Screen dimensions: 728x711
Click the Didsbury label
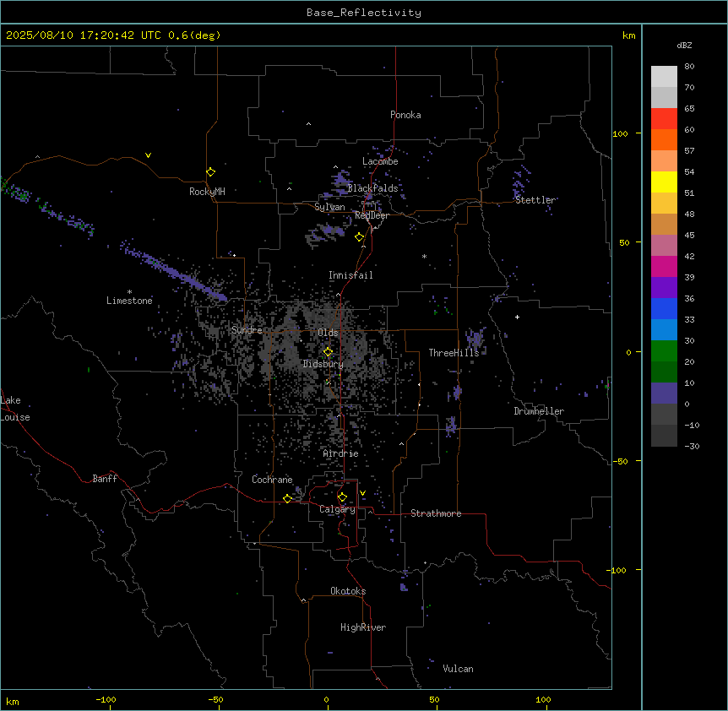click(x=323, y=364)
